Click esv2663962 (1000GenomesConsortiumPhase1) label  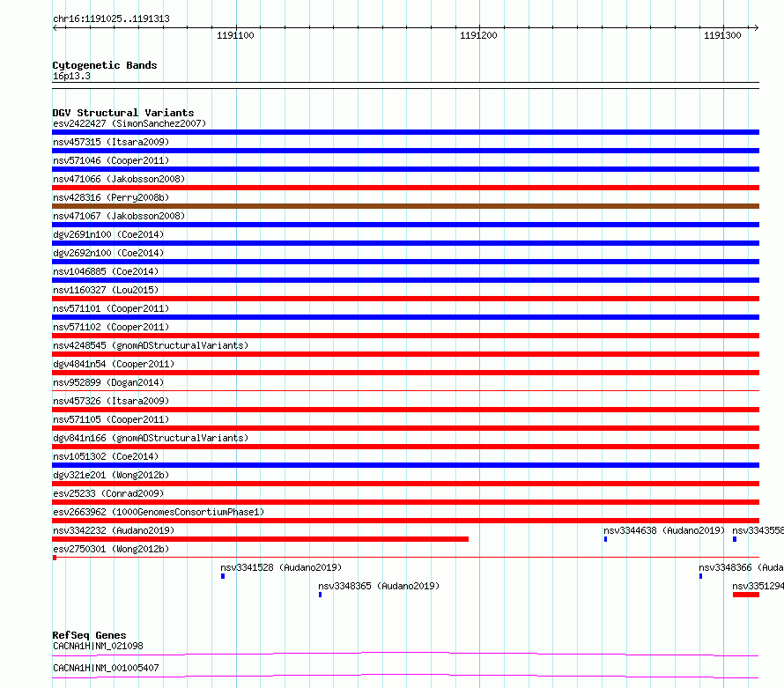coord(159,512)
